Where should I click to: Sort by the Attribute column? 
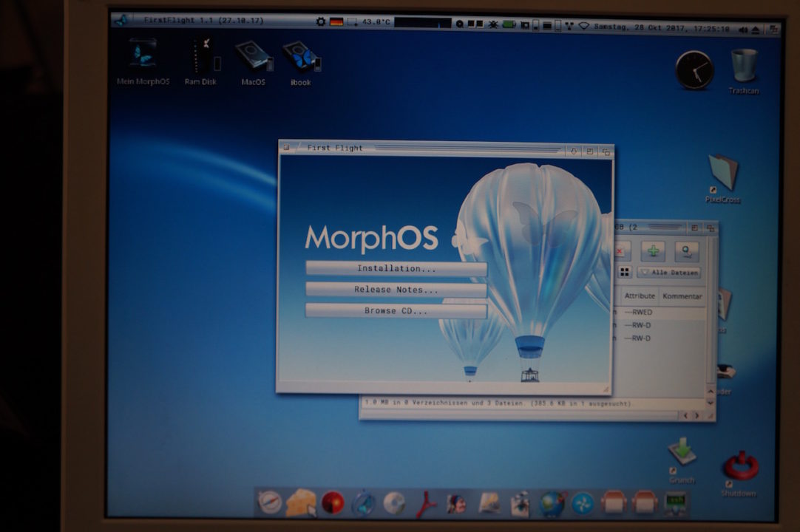point(640,296)
